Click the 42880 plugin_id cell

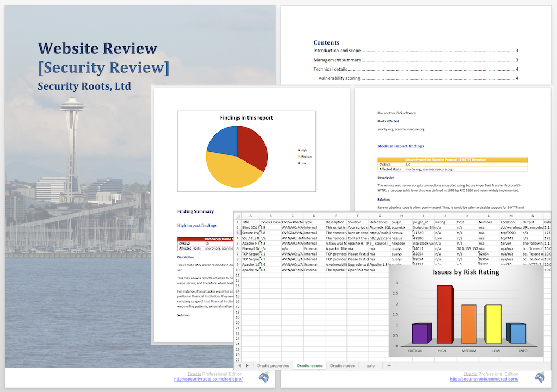423,238
